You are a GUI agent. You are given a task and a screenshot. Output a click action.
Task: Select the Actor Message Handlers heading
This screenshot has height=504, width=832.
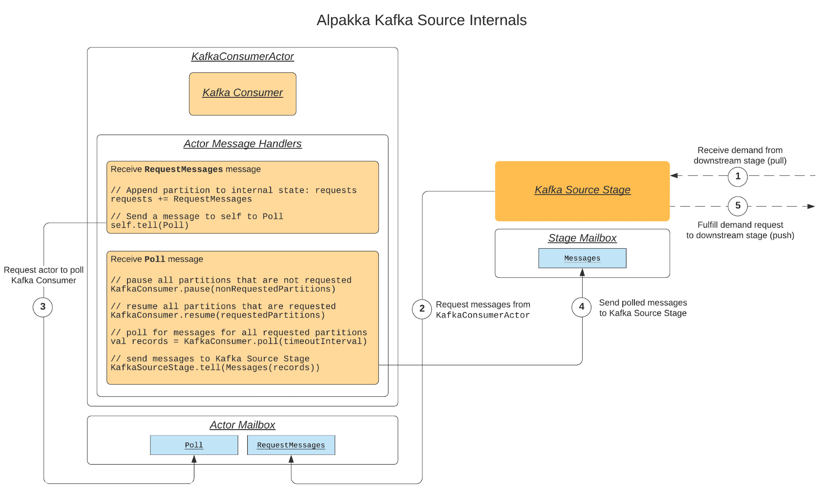[x=242, y=143]
